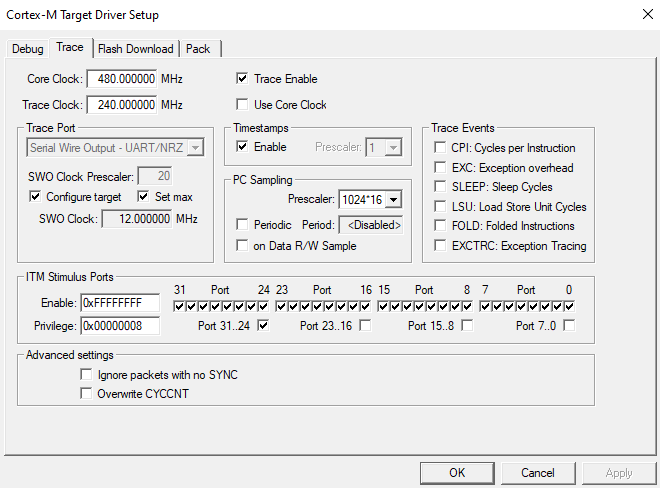Click the Apply button
662x488 pixels.
[619, 473]
